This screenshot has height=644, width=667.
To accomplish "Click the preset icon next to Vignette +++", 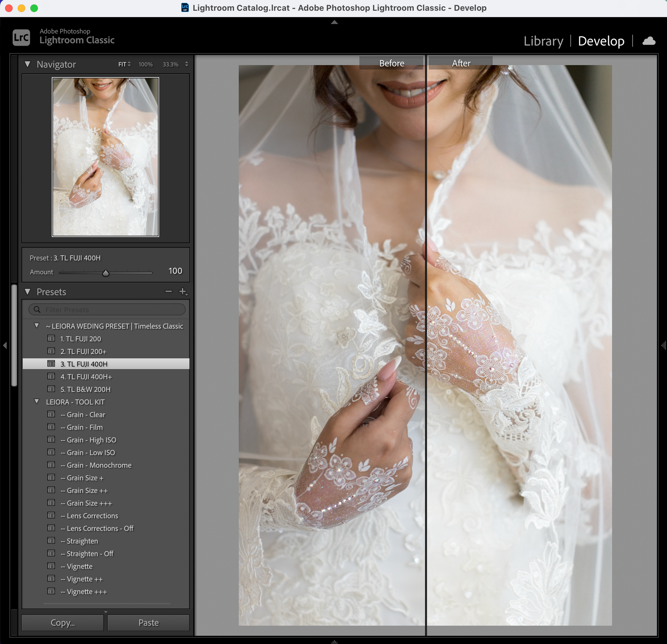I will [x=51, y=591].
